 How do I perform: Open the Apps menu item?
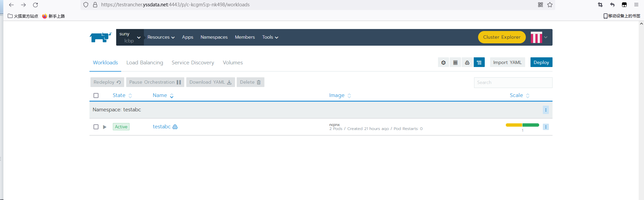pyautogui.click(x=188, y=37)
